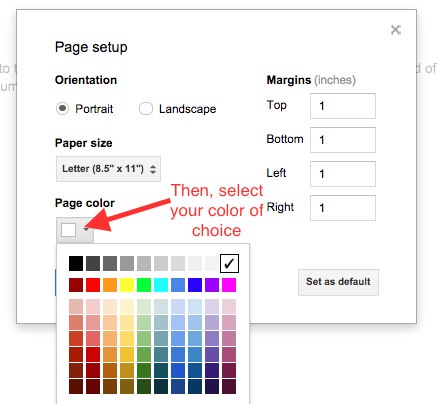
Task: Click the Left margin field
Action: pos(343,174)
